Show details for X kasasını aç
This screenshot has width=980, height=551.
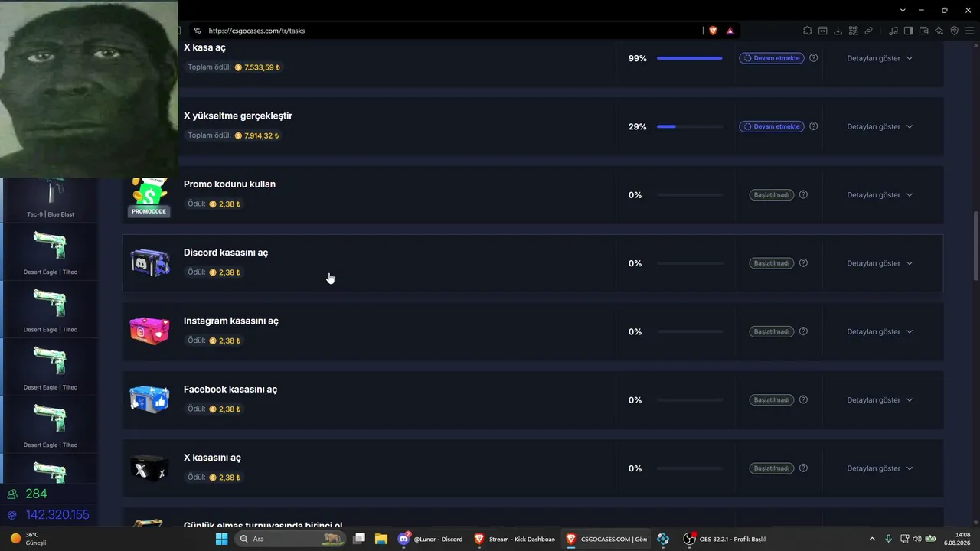880,468
